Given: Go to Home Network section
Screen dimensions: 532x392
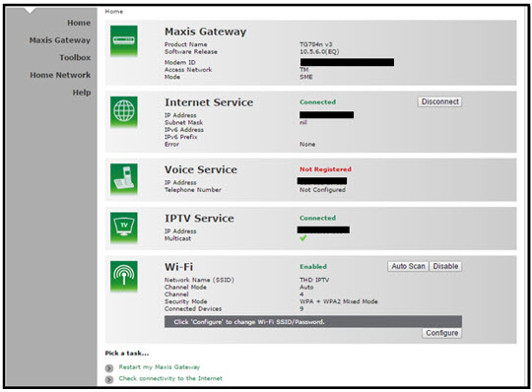Looking at the screenshot, I should pyautogui.click(x=60, y=75).
